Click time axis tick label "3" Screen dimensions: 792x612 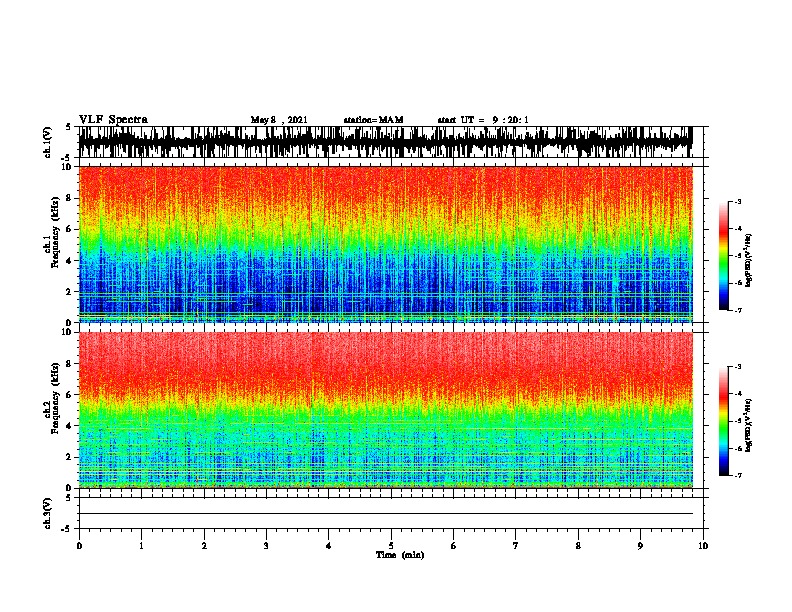point(266,546)
